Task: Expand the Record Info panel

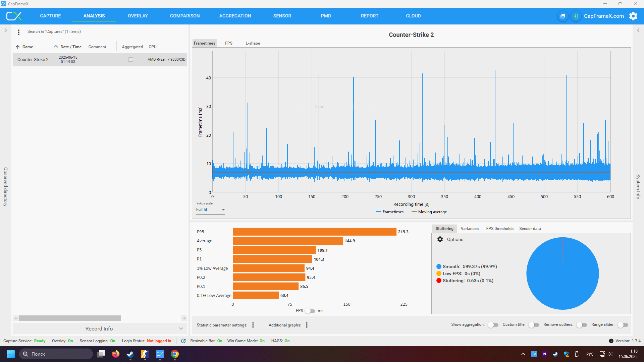Action: tap(100, 329)
